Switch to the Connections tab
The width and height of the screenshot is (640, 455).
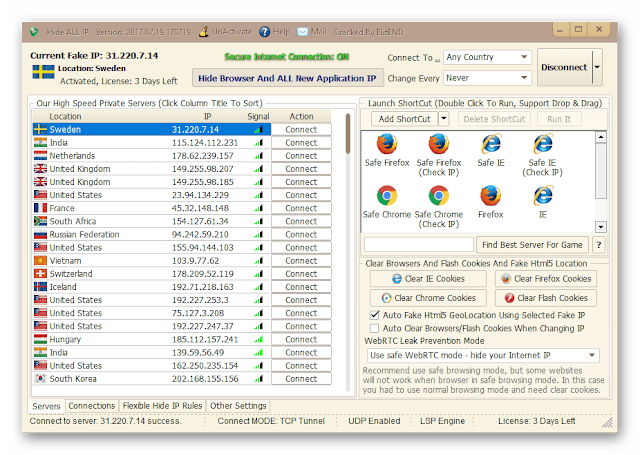tap(92, 406)
